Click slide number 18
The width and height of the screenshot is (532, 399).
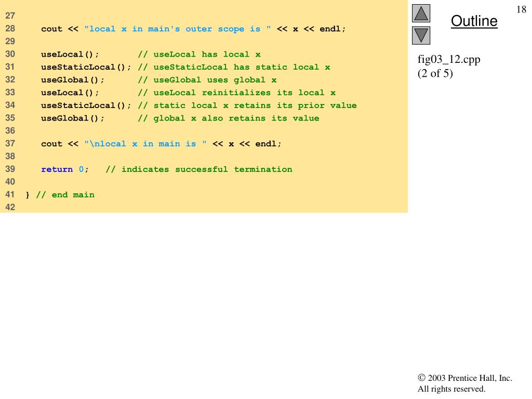[x=521, y=9]
